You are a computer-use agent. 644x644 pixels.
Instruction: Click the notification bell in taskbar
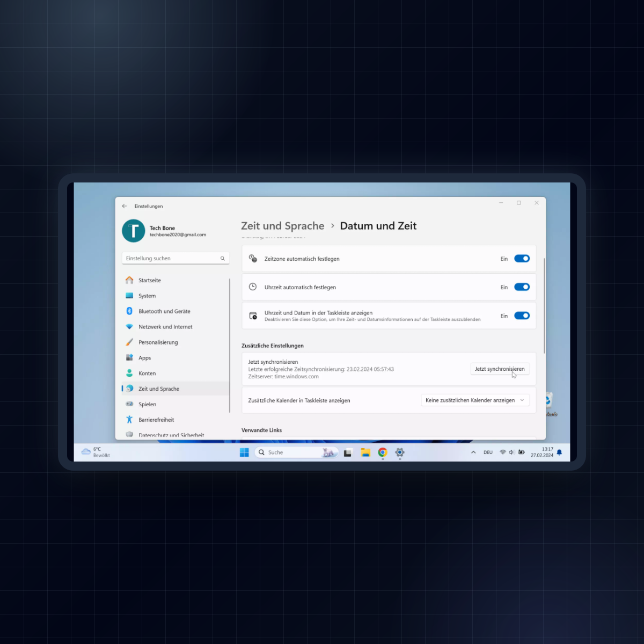click(559, 452)
